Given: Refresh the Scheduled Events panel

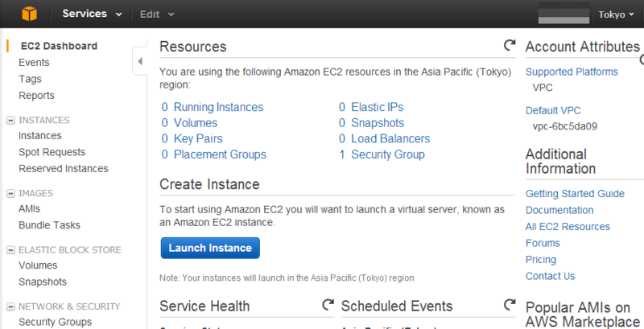Looking at the screenshot, I should pyautogui.click(x=509, y=305).
